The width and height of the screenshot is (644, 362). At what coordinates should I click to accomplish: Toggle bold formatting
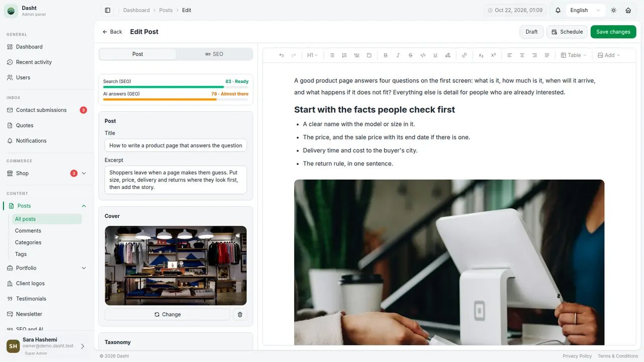[386, 55]
